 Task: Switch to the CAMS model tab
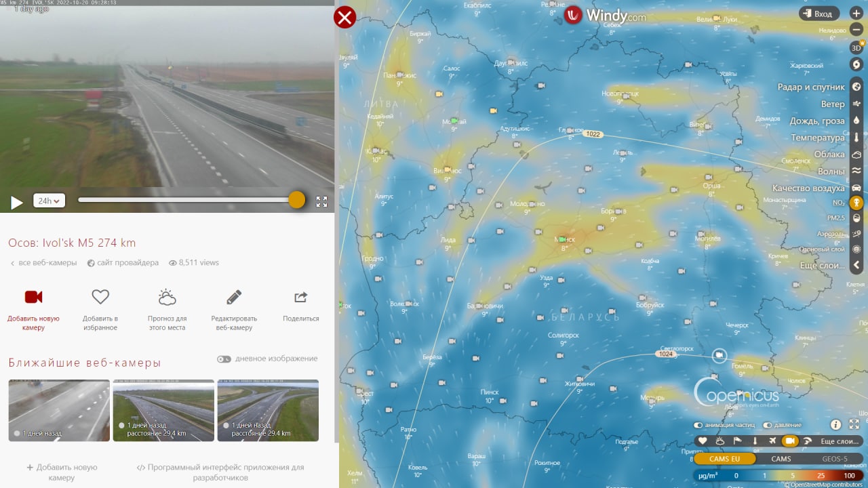(x=781, y=459)
